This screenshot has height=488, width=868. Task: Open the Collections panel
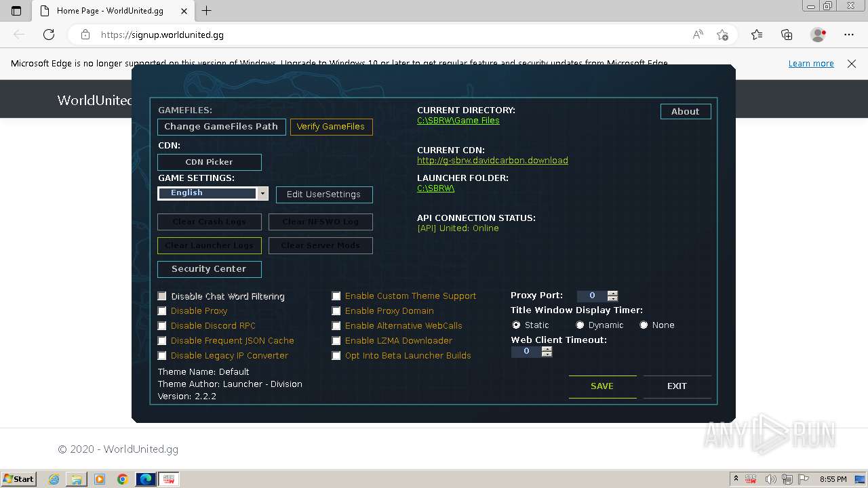[787, 35]
